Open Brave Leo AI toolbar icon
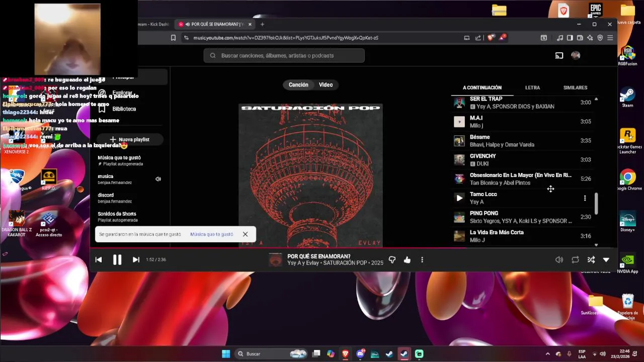 tap(590, 38)
